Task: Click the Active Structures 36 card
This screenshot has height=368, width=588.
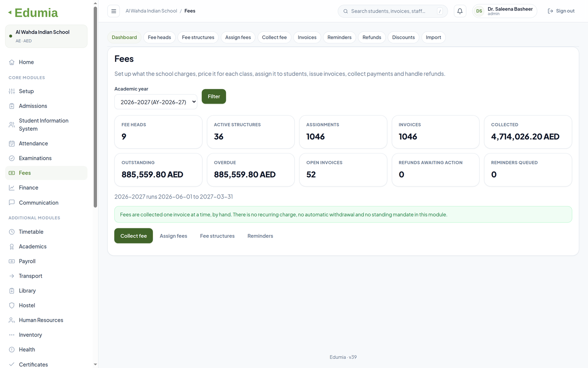Action: pyautogui.click(x=251, y=132)
